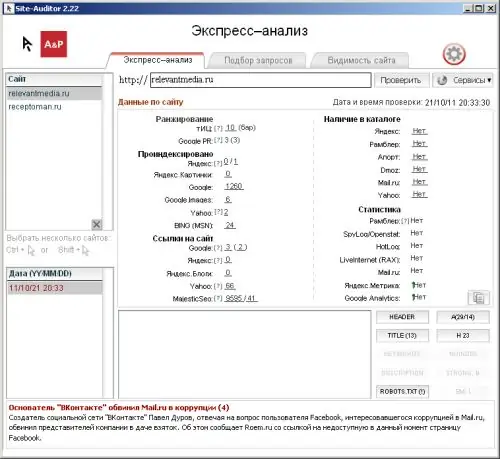Select the 11/10/21 20:33 date entry
Image resolution: width=500 pixels, height=459 pixels.
click(x=54, y=288)
